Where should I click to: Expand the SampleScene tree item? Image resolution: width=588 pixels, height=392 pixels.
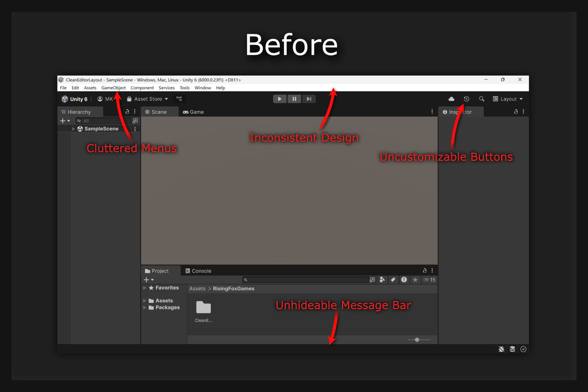click(73, 128)
